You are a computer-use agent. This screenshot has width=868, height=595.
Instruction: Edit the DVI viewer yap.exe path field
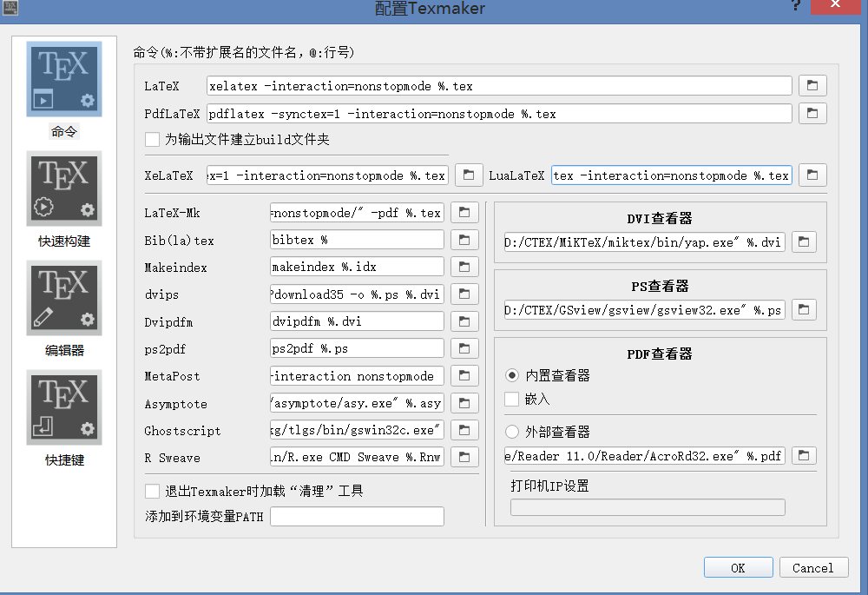(x=644, y=242)
